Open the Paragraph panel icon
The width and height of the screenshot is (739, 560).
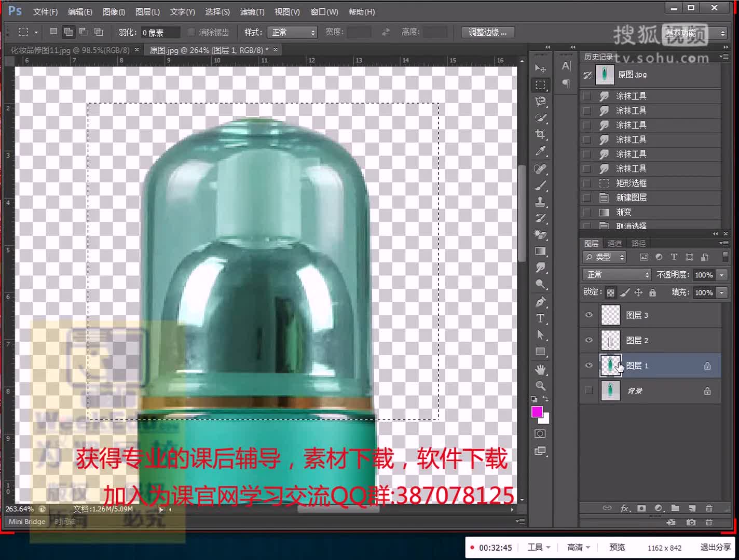(566, 83)
